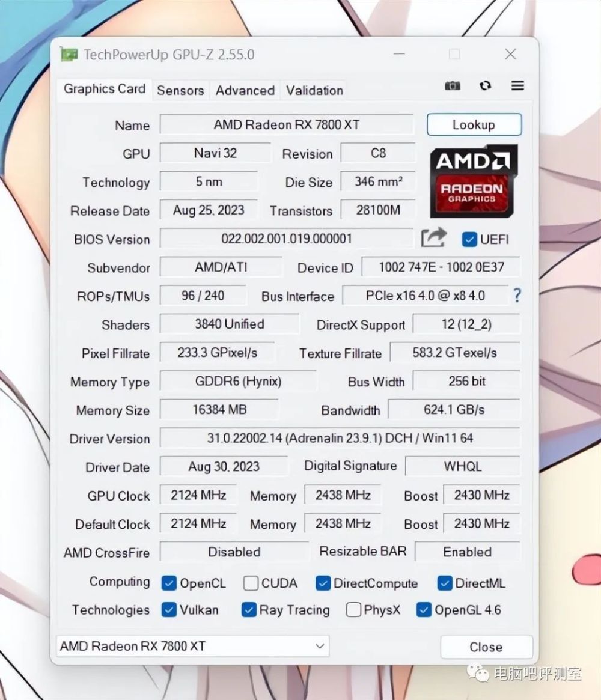This screenshot has height=700, width=601.
Task: Open the hamburger menu icon
Action: pyautogui.click(x=517, y=85)
